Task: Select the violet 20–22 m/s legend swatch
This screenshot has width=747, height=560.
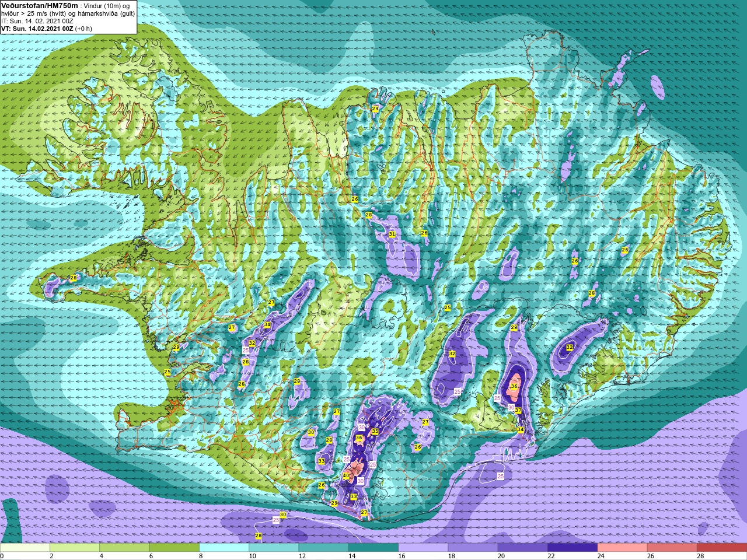Action: pyautogui.click(x=522, y=548)
